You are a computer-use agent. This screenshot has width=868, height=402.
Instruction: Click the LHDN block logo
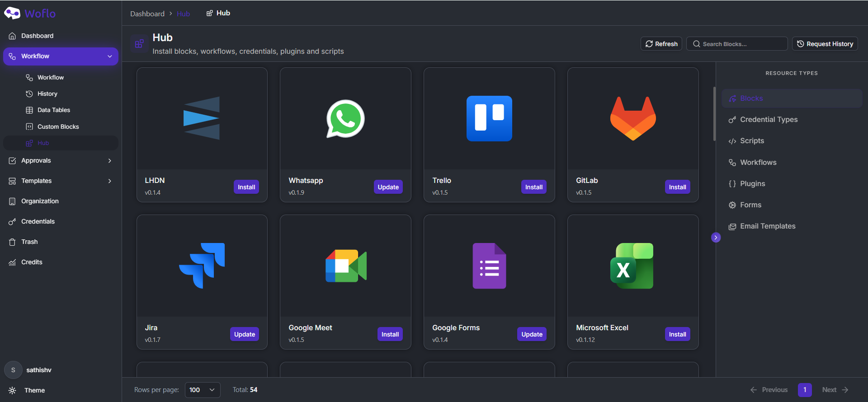(202, 118)
